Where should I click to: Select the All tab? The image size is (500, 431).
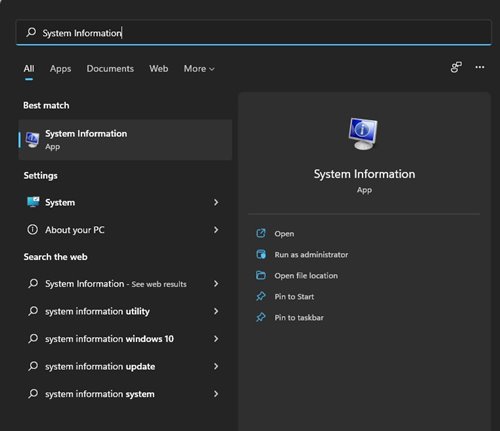(x=29, y=69)
